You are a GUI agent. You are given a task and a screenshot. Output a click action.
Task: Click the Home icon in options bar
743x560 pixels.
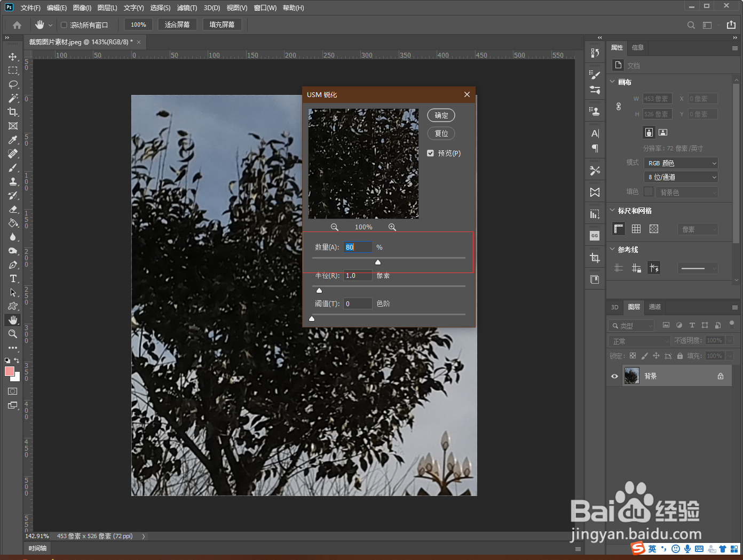tap(17, 25)
